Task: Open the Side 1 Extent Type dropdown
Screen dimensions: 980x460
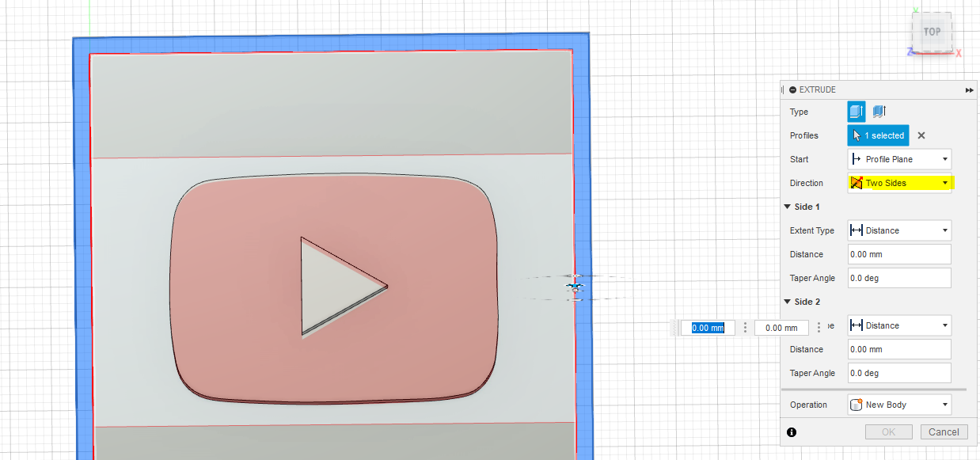Action: 899,230
